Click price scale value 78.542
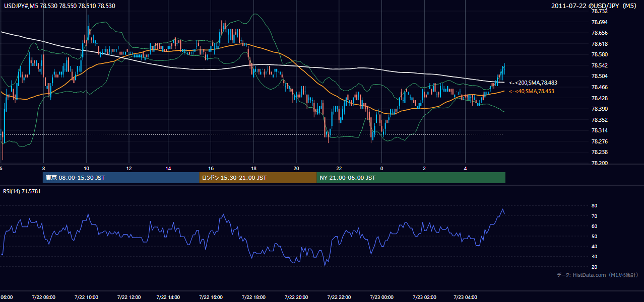Image resolution: width=644 pixels, height=302 pixels. coord(599,65)
